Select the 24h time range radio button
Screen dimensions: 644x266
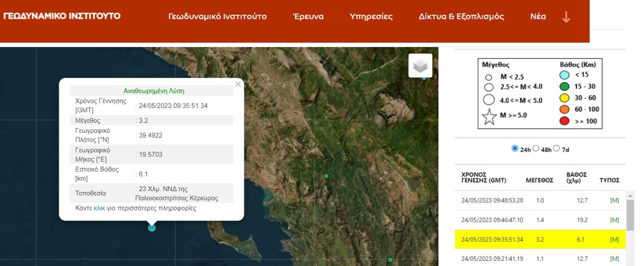(515, 148)
